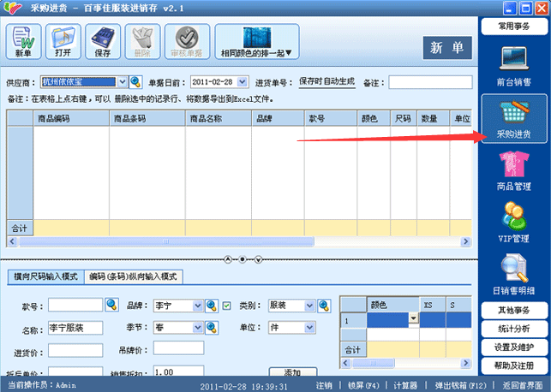
Task: Expand the 季节 season dropdown
Action: pyautogui.click(x=198, y=328)
